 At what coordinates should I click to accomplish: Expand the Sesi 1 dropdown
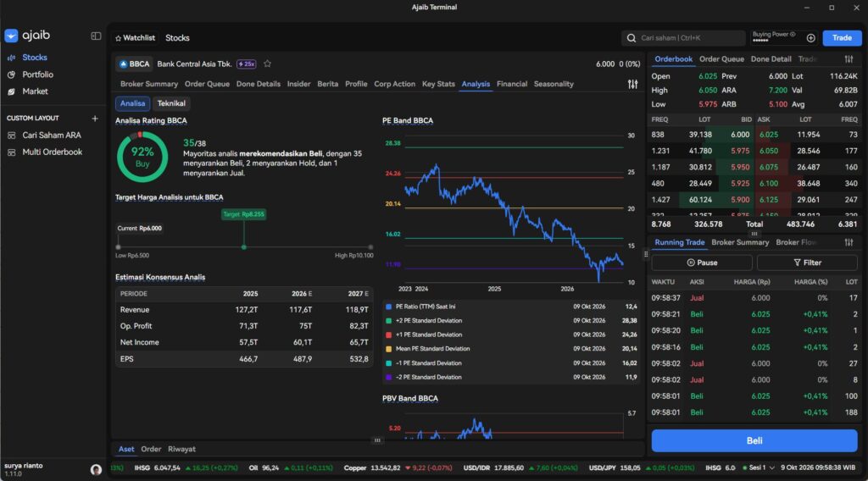coord(759,467)
